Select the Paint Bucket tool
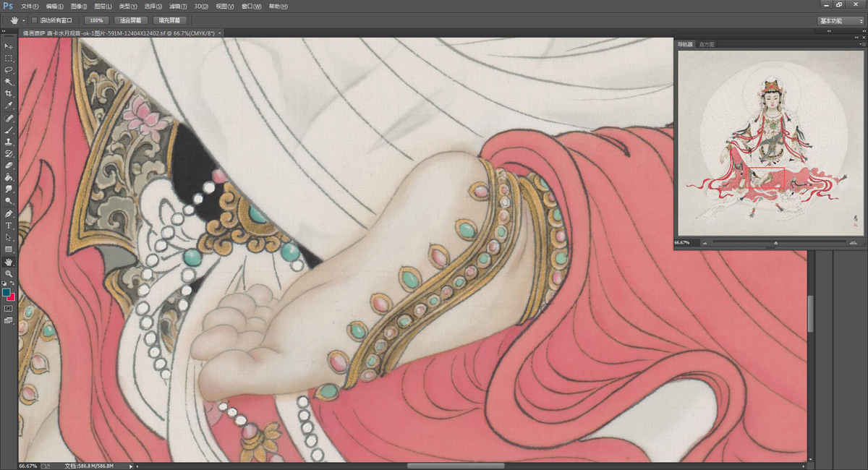The height and width of the screenshot is (470, 868). coord(9,177)
